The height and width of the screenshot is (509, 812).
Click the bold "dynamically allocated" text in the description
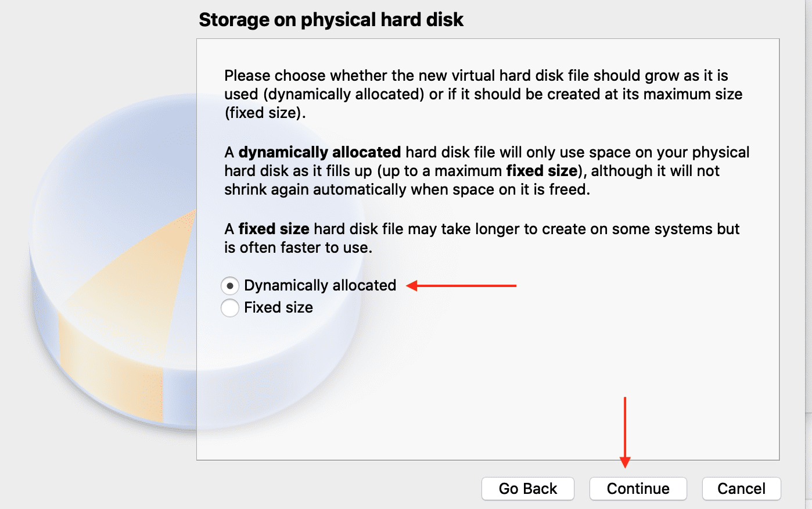pos(319,152)
